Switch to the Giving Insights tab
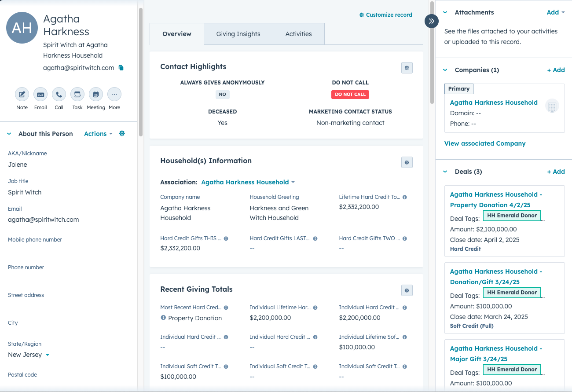The width and height of the screenshot is (572, 392). coord(238,34)
